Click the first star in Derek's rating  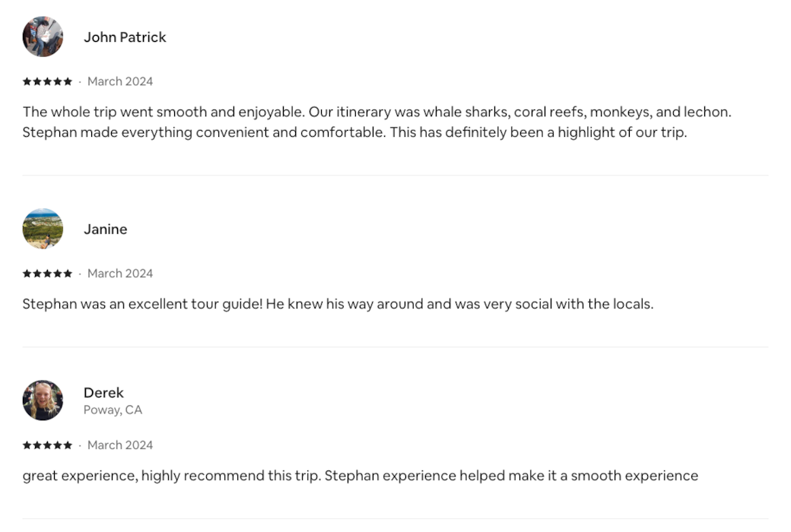(x=27, y=445)
